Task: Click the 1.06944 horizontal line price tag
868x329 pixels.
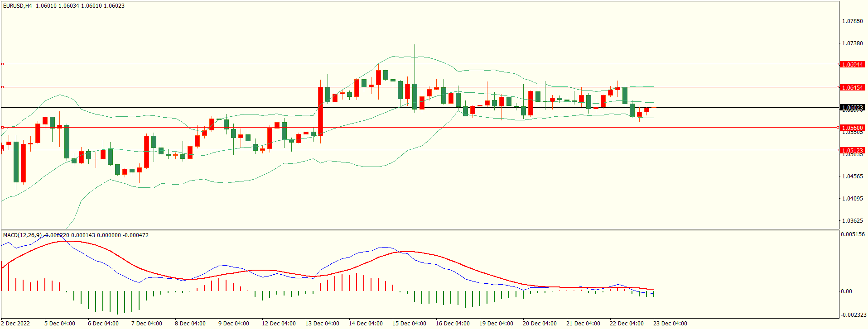Action: 852,65
